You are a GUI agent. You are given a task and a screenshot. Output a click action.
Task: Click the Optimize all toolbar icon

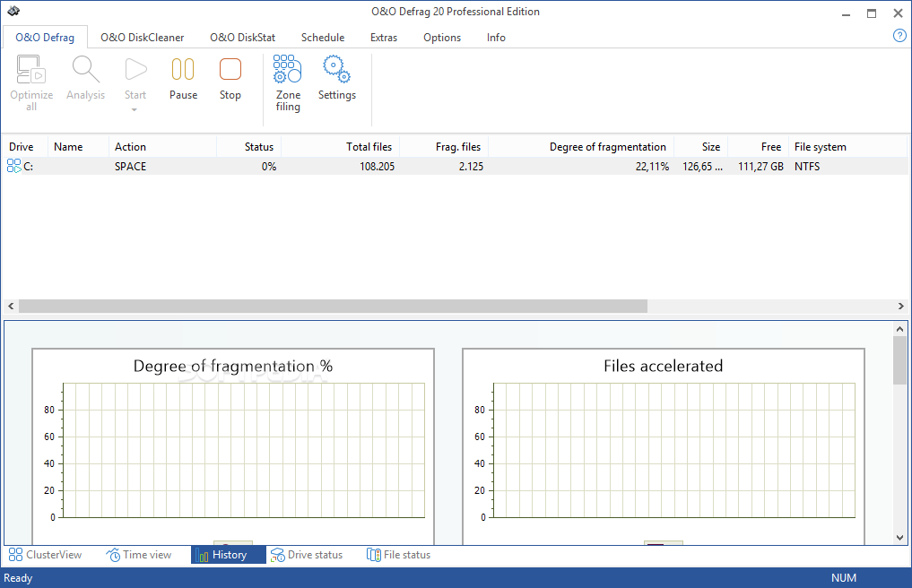(x=31, y=70)
